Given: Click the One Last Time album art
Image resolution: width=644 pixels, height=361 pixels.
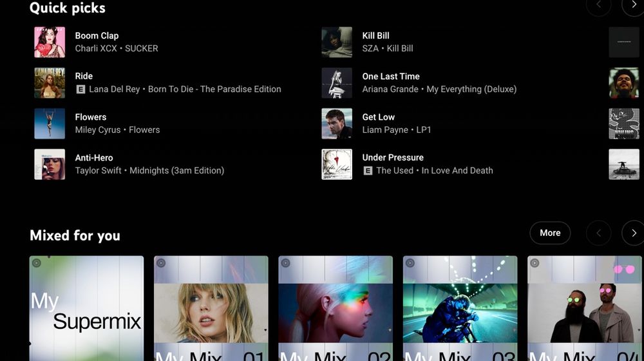Looking at the screenshot, I should tap(336, 83).
